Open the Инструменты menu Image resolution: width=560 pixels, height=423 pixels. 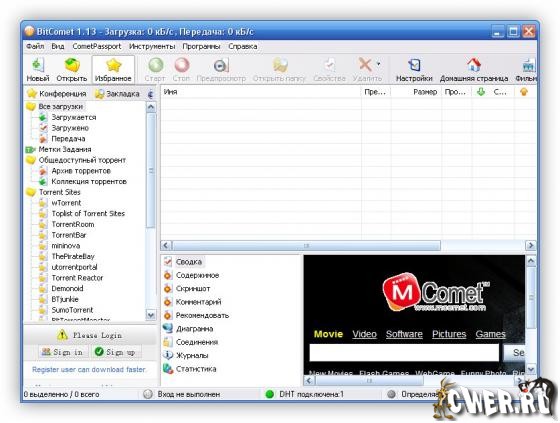tap(152, 46)
